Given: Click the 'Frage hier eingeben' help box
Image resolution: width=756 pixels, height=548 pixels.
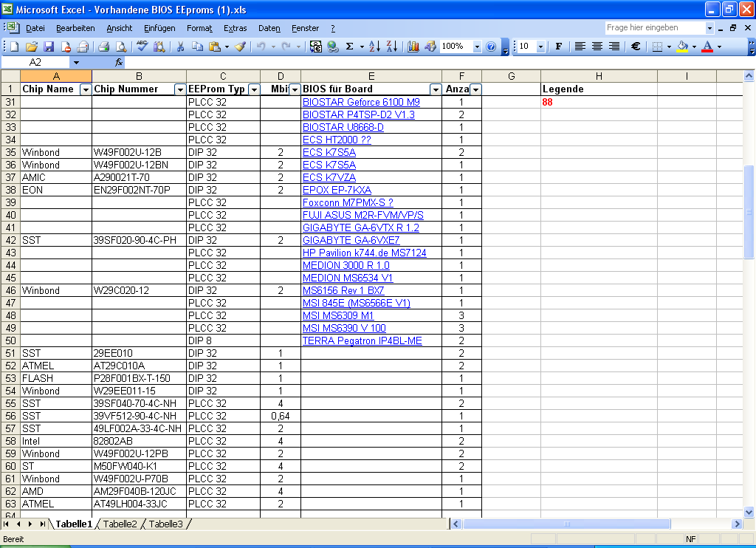Looking at the screenshot, I should (x=655, y=28).
